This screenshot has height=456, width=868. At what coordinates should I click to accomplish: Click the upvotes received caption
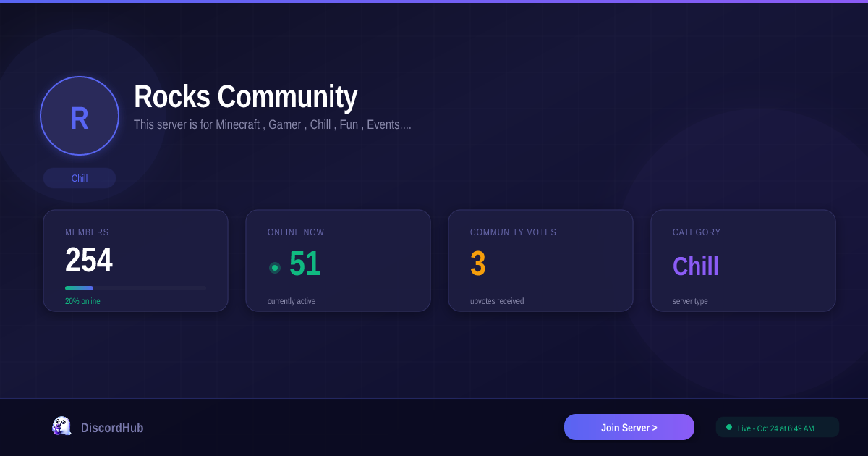[x=497, y=301]
